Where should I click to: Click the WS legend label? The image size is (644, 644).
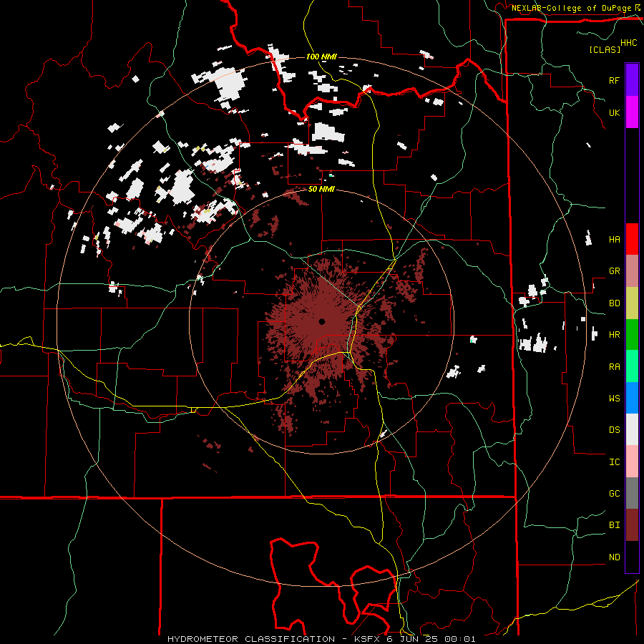[x=614, y=399]
